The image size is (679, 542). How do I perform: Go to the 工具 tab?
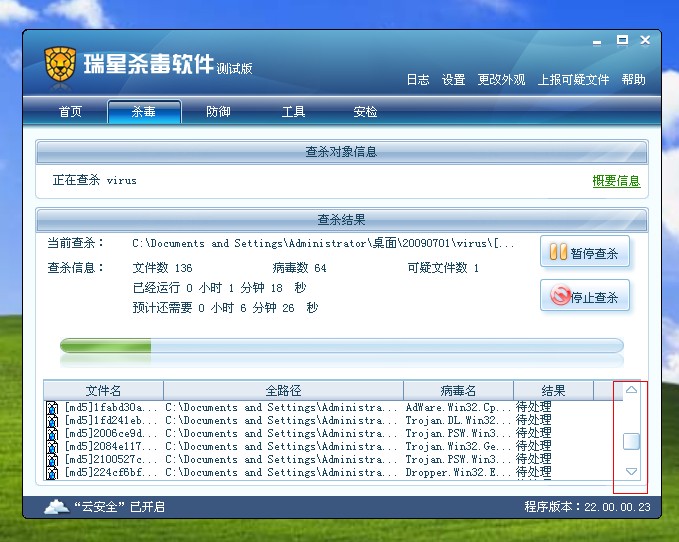[293, 112]
